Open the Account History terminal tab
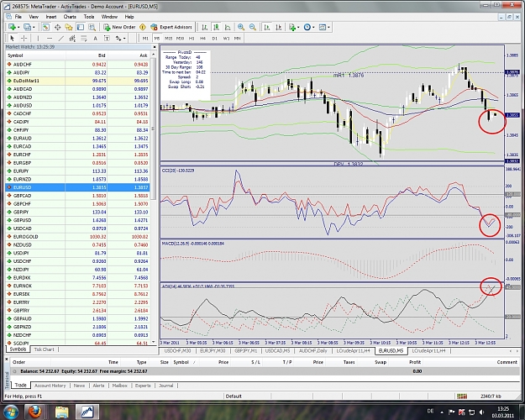Screen dimensions: 525x420 tap(50, 386)
